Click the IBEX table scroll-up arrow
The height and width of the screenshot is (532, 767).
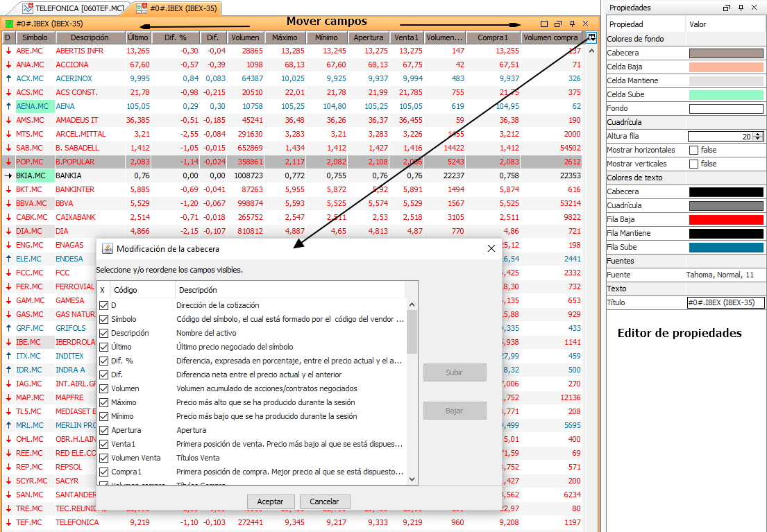tap(591, 51)
